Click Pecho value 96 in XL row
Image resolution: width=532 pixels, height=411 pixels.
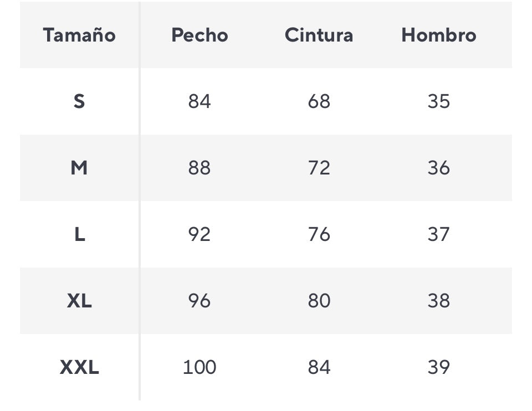point(199,301)
